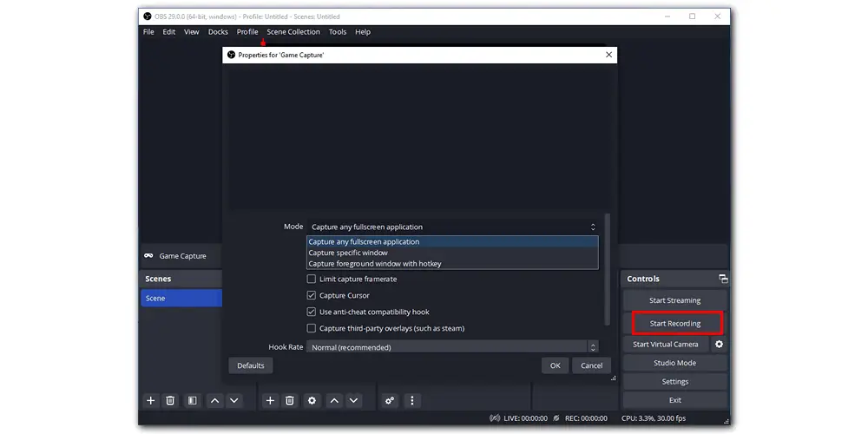
Task: Click the LIVE: 00:00:00 status text
Action: coord(526,418)
